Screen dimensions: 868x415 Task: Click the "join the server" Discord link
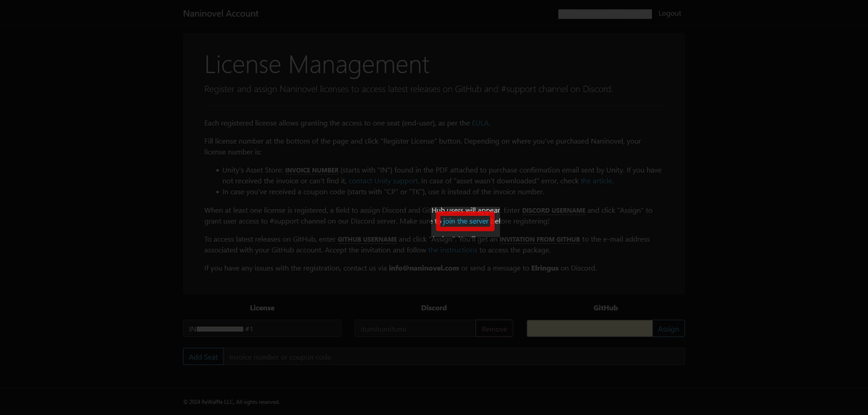[x=466, y=221]
